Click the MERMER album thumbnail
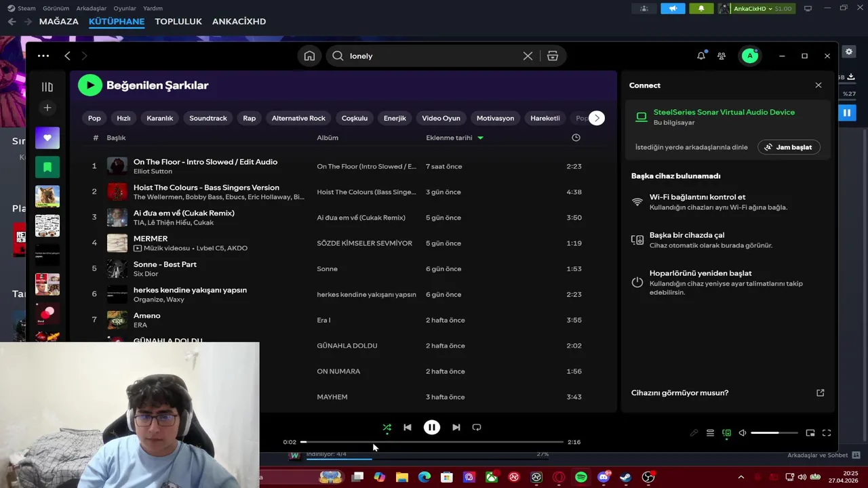The width and height of the screenshot is (868, 488). [x=117, y=243]
